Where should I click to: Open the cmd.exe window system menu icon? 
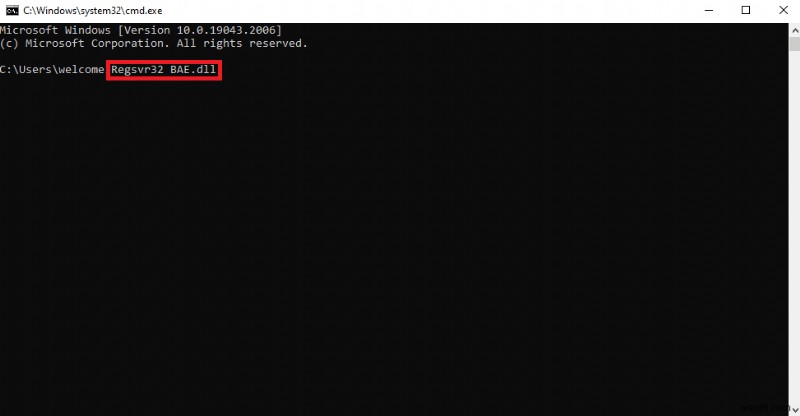pyautogui.click(x=12, y=10)
